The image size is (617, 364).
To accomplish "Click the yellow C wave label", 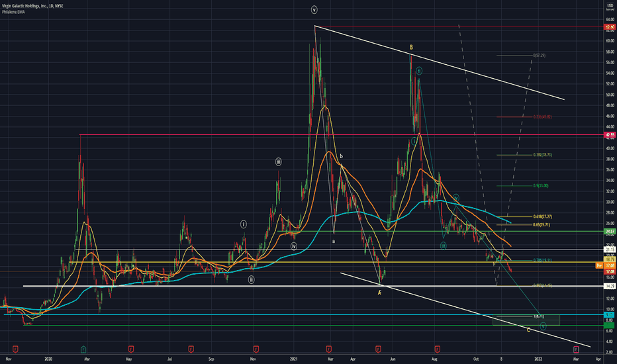I will (528, 330).
